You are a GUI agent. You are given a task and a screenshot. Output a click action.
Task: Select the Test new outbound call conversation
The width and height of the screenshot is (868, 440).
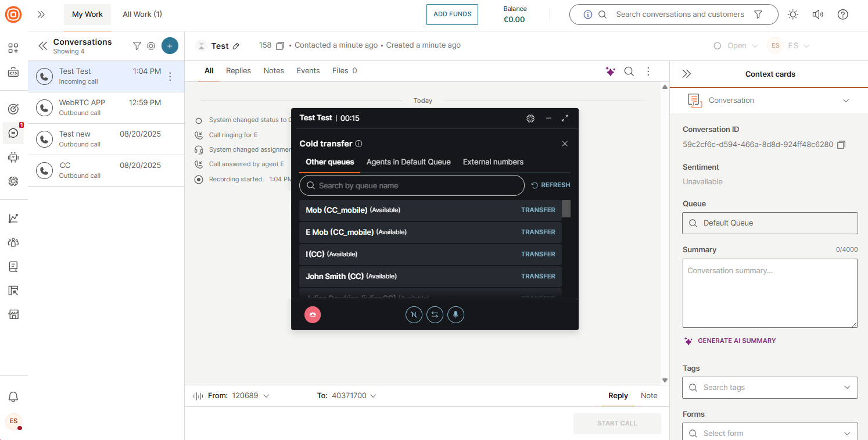[106, 139]
